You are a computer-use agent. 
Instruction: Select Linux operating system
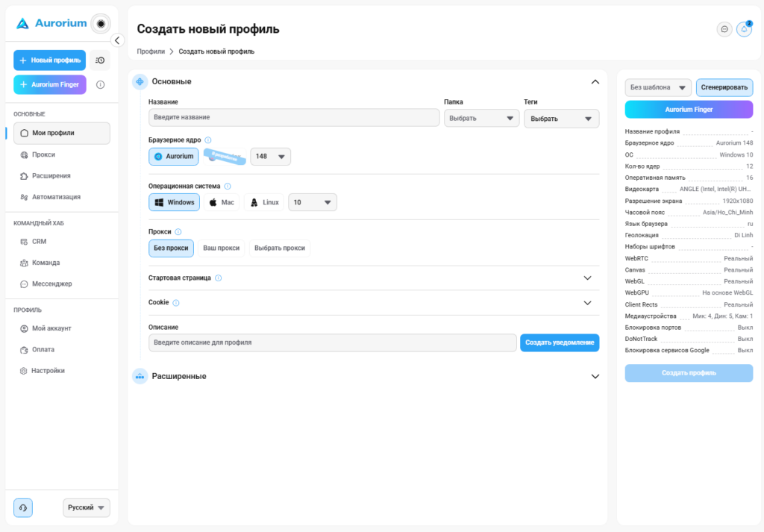[x=264, y=202]
